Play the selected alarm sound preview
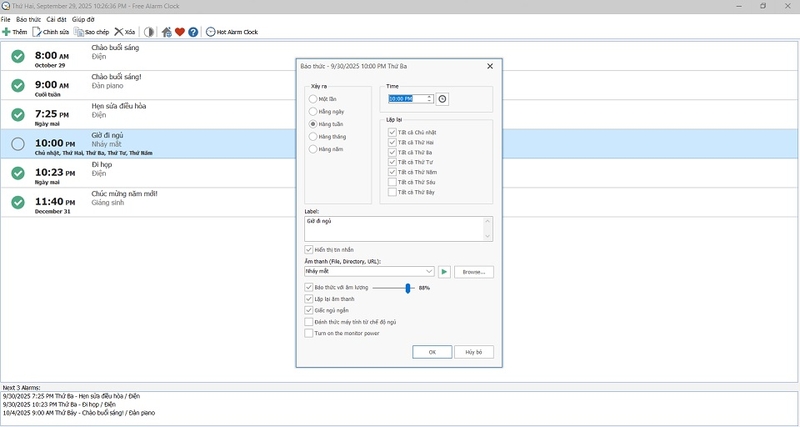Image resolution: width=800 pixels, height=427 pixels. tap(444, 272)
